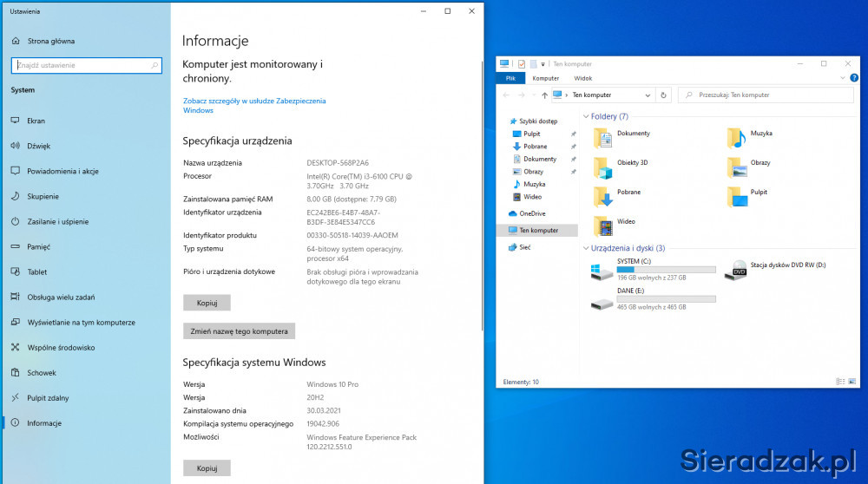Collapse the Foldery (7) section

click(x=586, y=116)
